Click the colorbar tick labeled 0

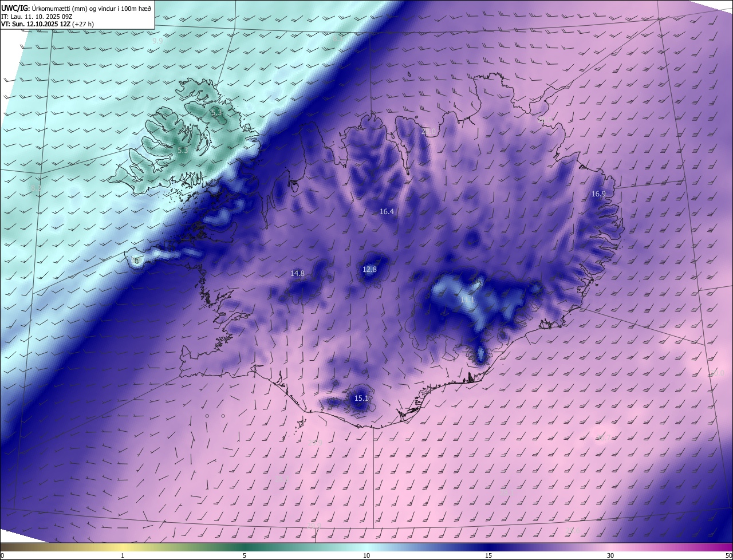2,555
